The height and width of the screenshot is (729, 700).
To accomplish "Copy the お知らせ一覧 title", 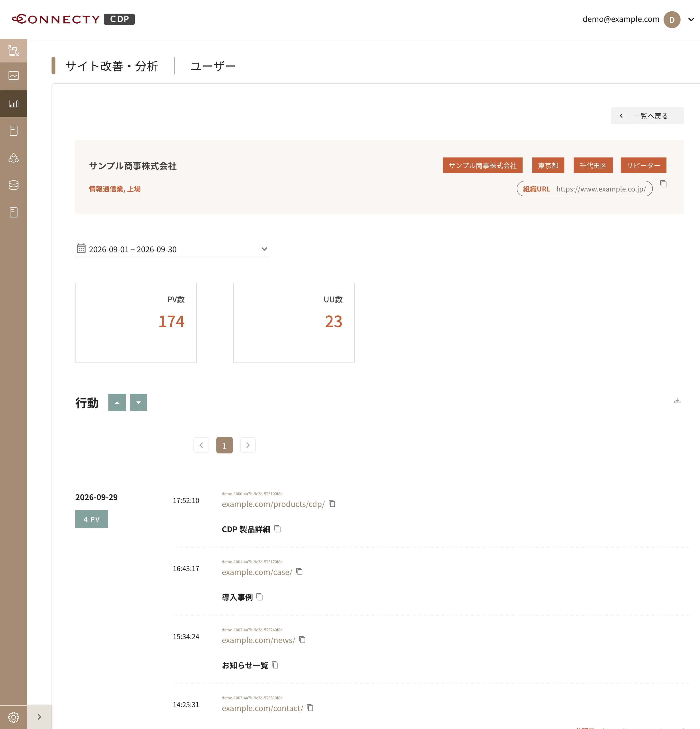I will pos(275,665).
